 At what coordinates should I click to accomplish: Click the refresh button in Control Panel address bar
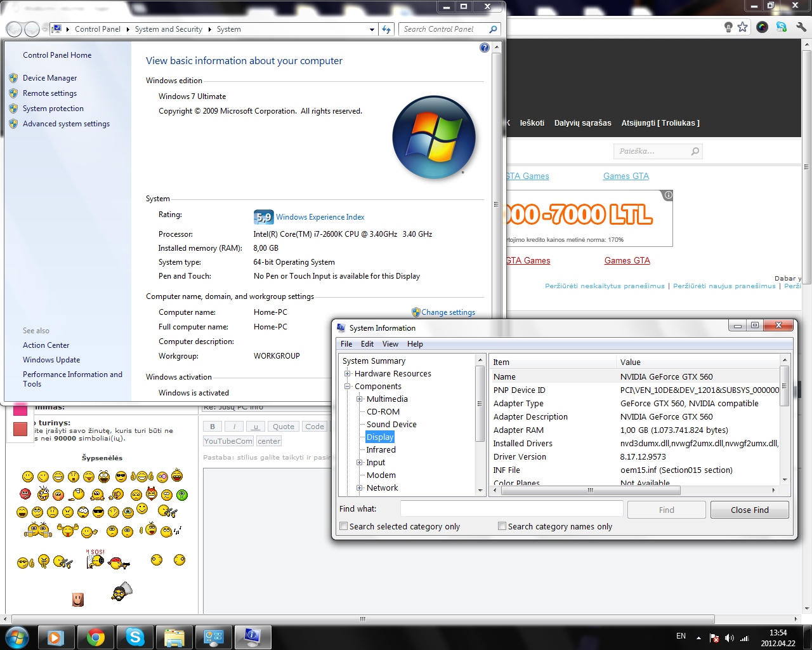pyautogui.click(x=386, y=29)
